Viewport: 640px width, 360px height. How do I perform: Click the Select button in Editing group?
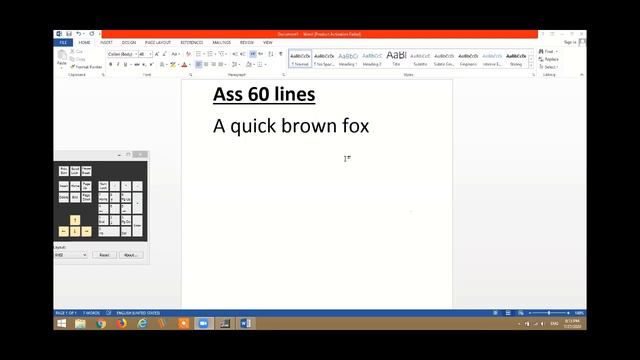[548, 67]
